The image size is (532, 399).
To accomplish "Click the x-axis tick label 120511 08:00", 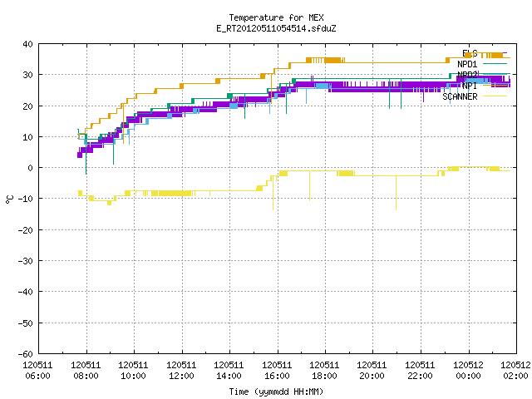I will (x=86, y=371).
